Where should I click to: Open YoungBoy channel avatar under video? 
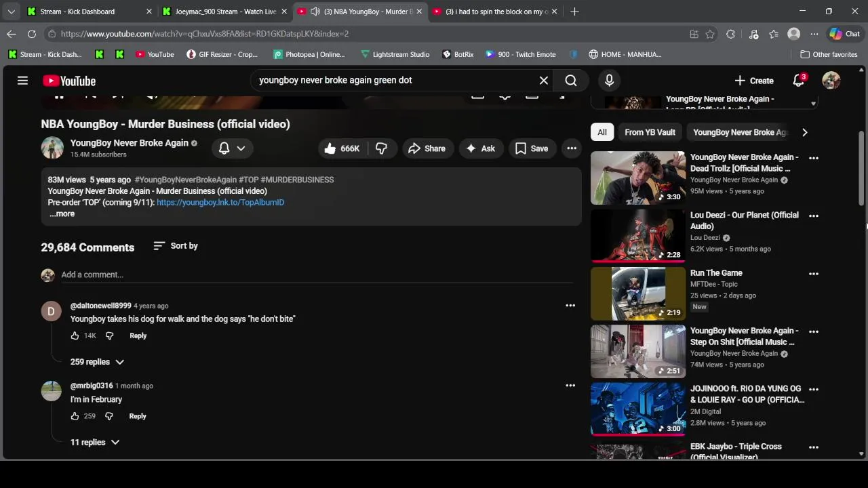click(x=52, y=148)
